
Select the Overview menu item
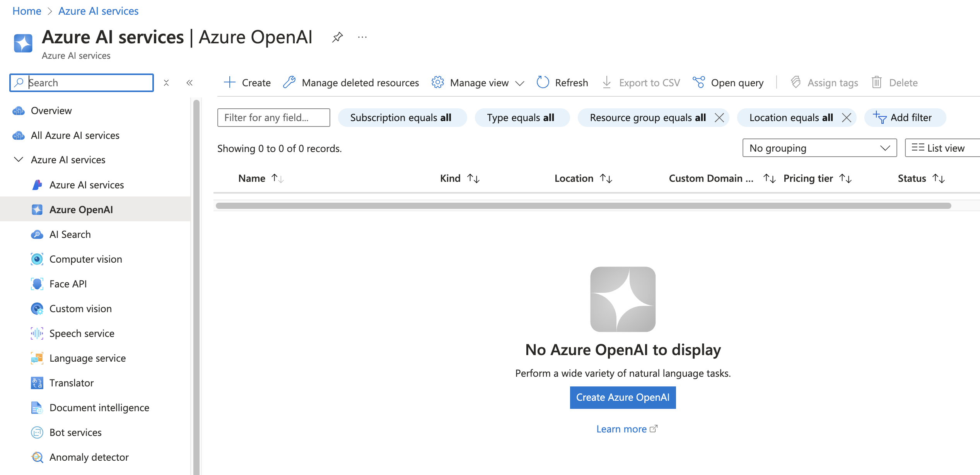coord(51,111)
